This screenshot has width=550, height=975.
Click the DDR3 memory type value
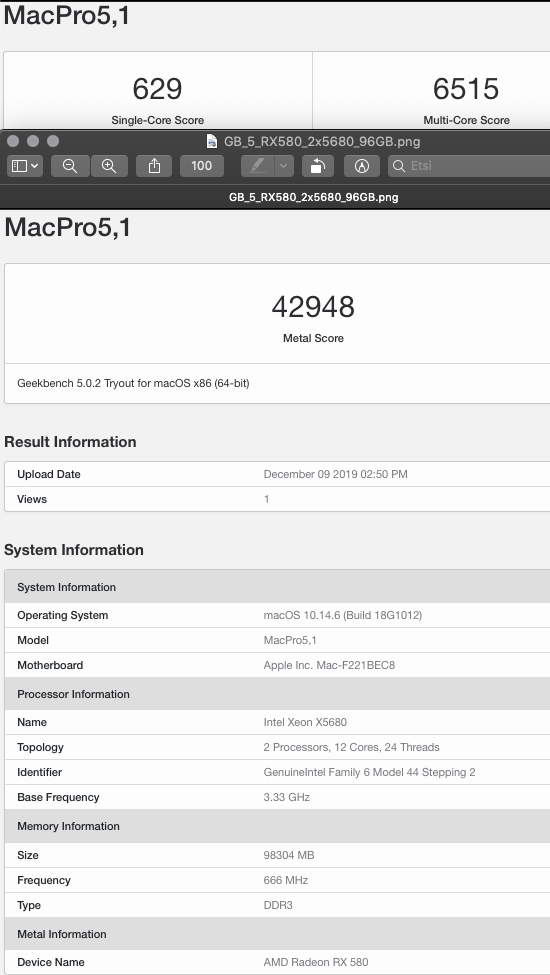tap(278, 905)
